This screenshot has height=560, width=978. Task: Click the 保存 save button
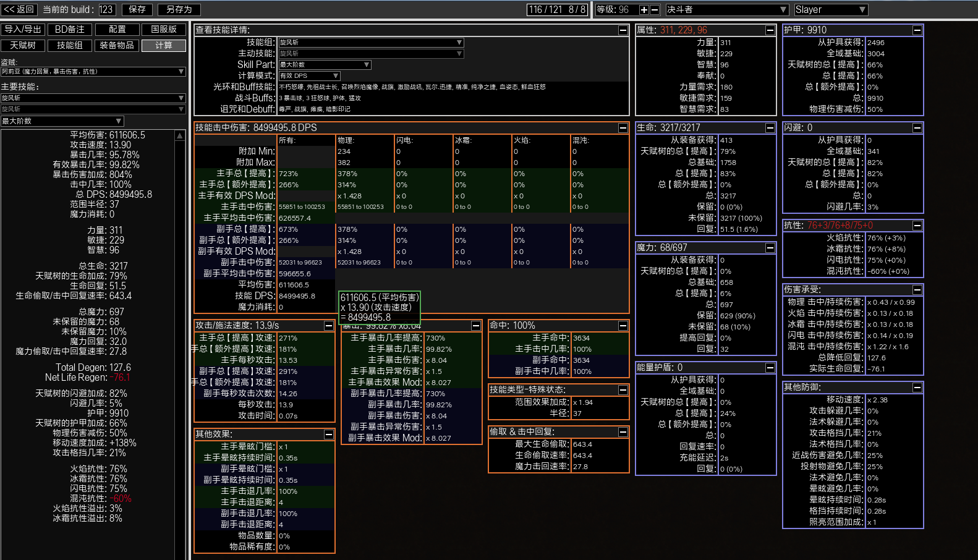pos(137,10)
